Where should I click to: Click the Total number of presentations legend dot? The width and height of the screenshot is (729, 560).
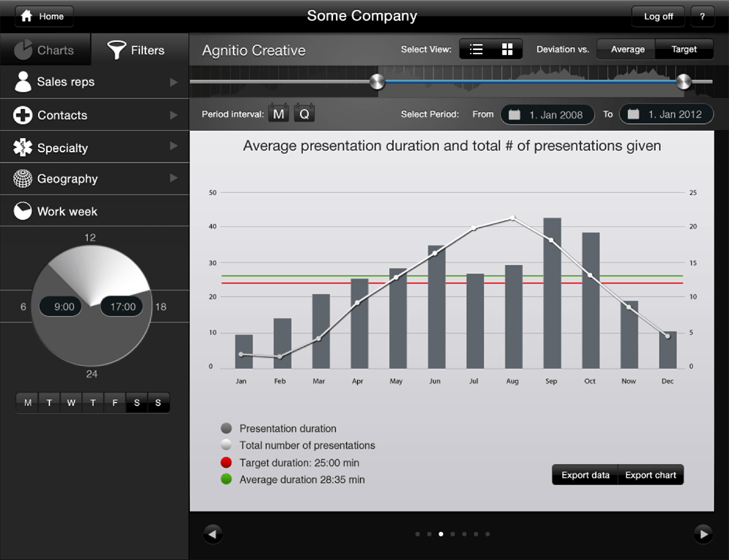click(x=227, y=445)
